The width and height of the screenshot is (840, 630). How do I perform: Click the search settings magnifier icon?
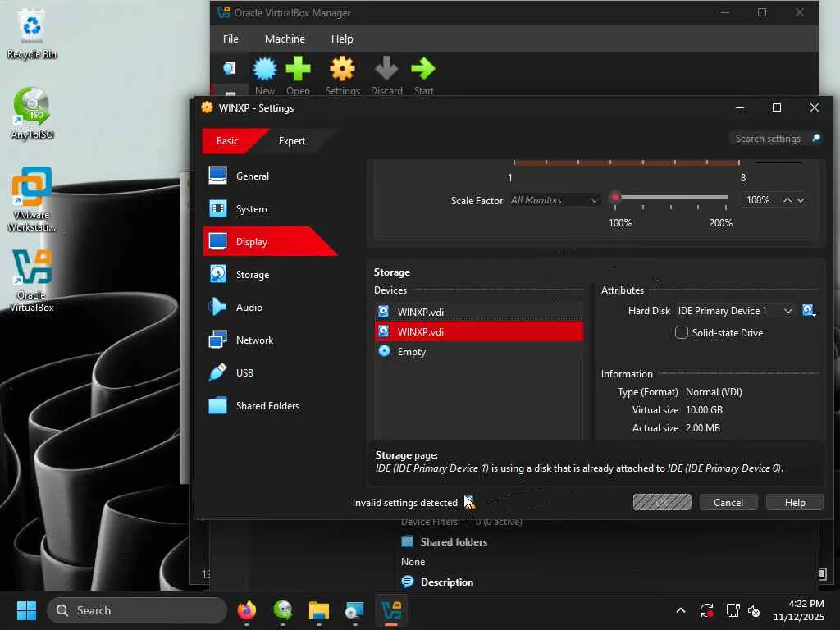coord(816,138)
